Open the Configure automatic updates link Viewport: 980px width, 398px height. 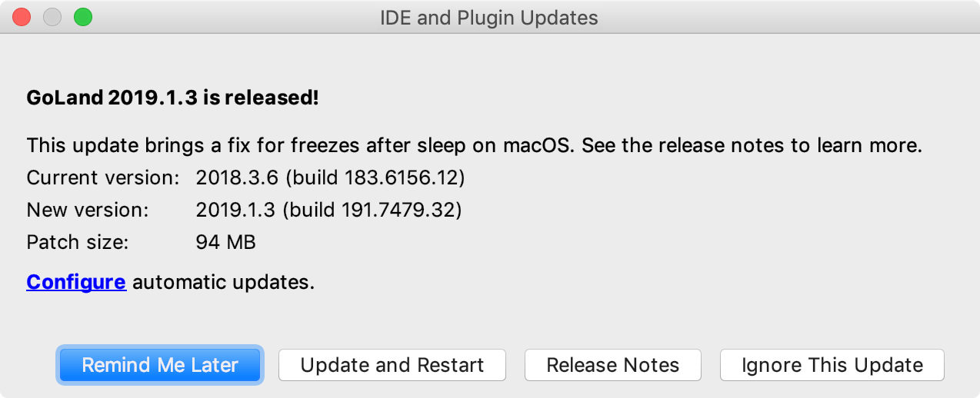76,282
